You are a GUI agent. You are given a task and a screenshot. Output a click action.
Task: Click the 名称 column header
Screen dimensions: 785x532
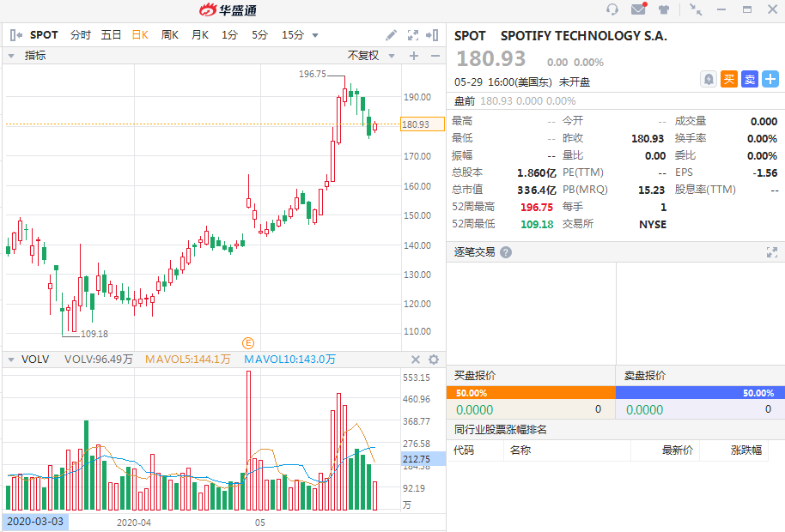520,450
